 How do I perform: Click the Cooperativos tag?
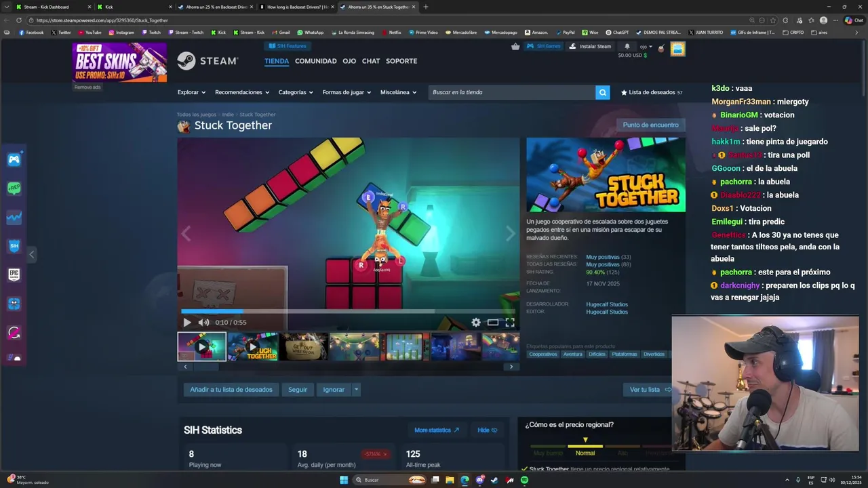point(543,354)
